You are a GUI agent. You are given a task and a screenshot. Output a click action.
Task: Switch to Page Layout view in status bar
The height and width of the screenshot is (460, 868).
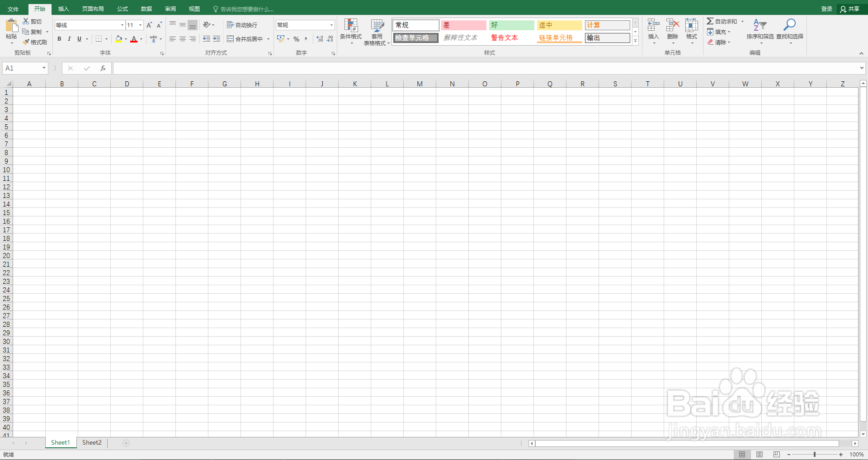(759, 454)
